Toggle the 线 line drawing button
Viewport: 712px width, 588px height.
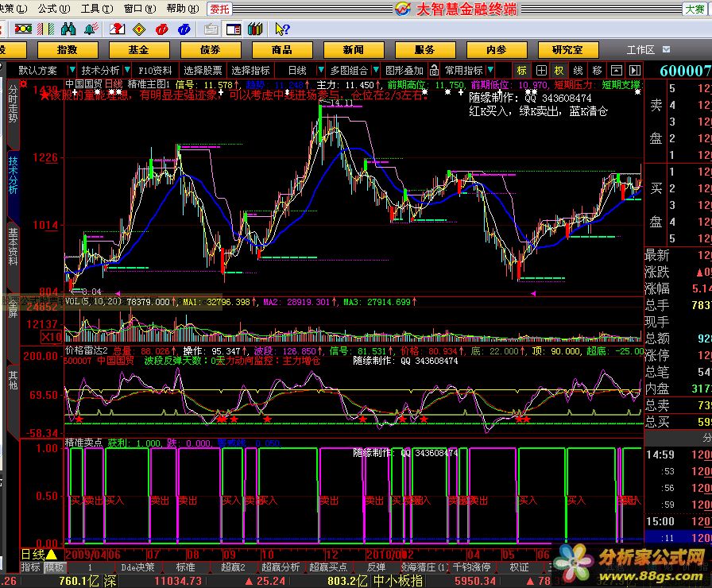pos(578,71)
